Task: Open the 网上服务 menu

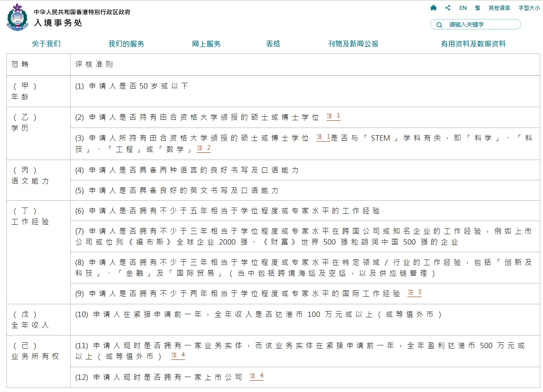Action: (206, 44)
